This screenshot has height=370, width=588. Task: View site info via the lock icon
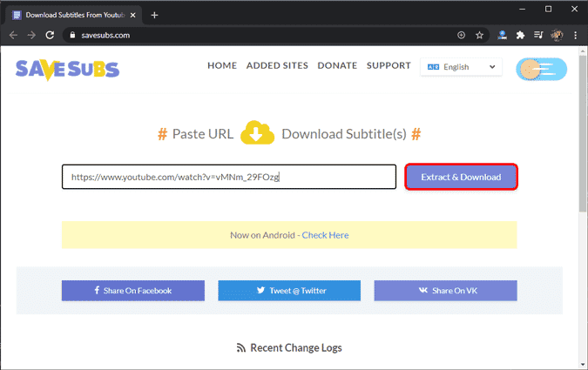(71, 35)
